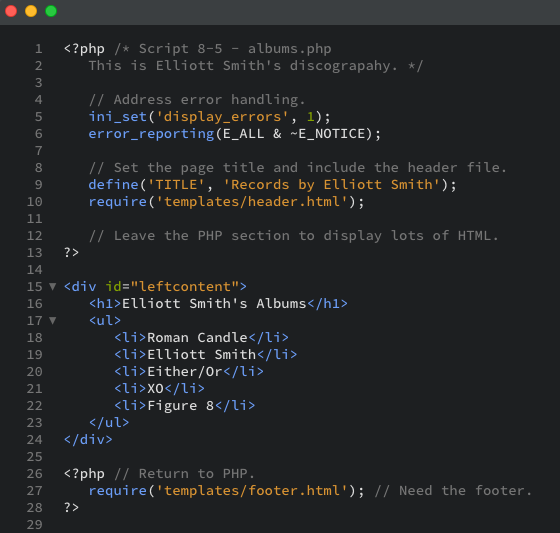Screen dimensions: 560x533
Task: Click the closing ?> tag on line 28
Action: coord(71,508)
